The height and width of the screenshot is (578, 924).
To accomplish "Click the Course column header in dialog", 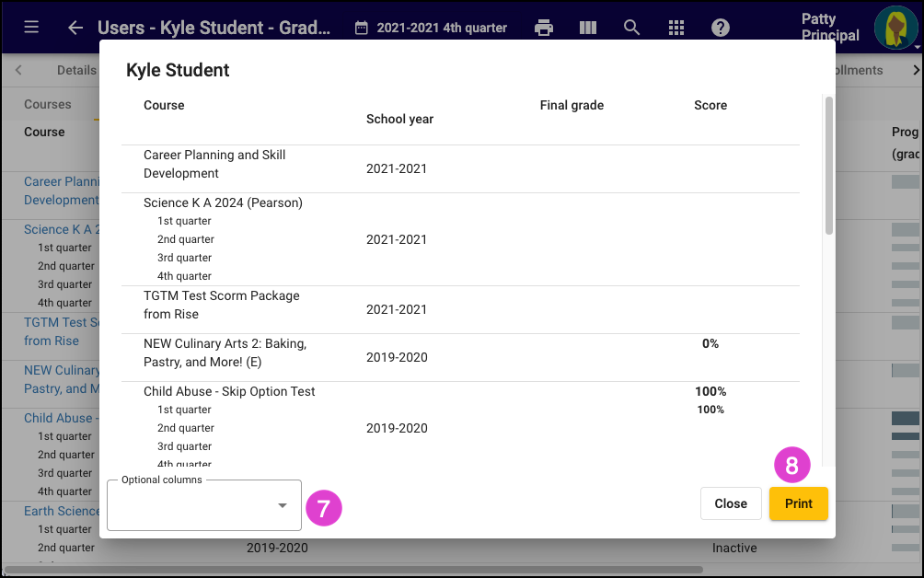I will (x=164, y=105).
